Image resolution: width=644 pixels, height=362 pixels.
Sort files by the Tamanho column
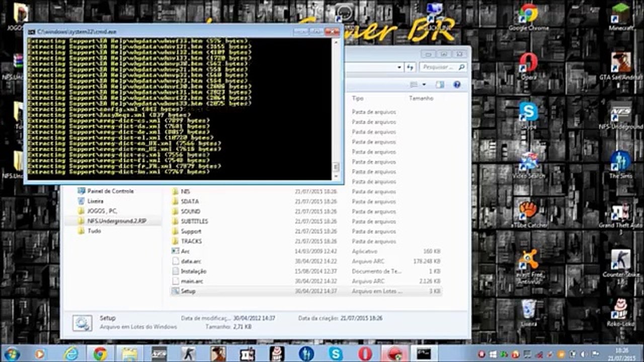point(421,98)
